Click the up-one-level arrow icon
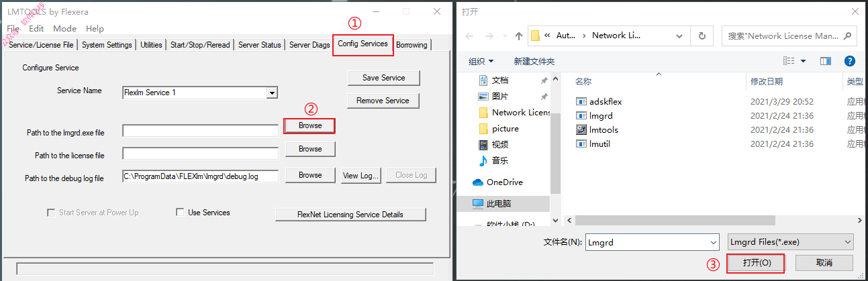868x281 pixels. point(519,36)
